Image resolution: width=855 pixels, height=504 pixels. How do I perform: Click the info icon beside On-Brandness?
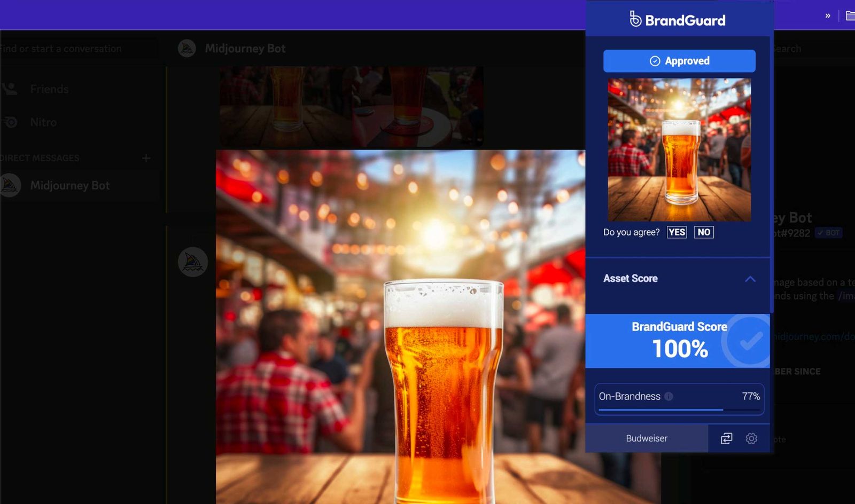669,397
